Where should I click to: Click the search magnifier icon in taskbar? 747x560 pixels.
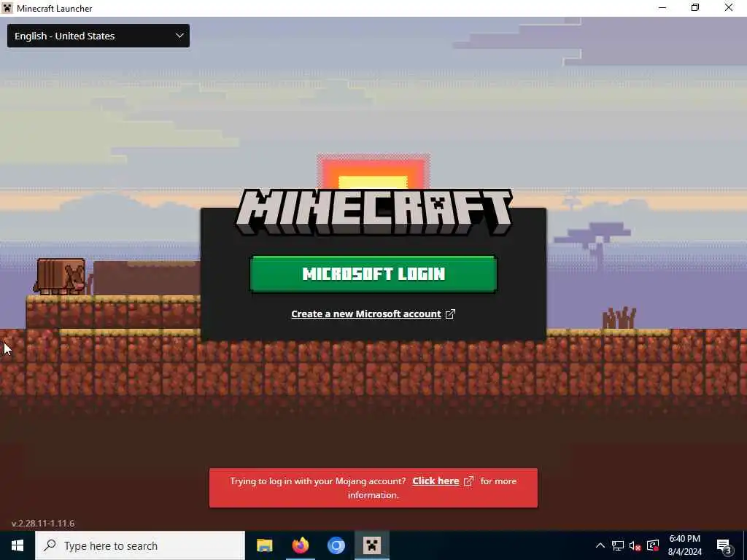pyautogui.click(x=50, y=545)
